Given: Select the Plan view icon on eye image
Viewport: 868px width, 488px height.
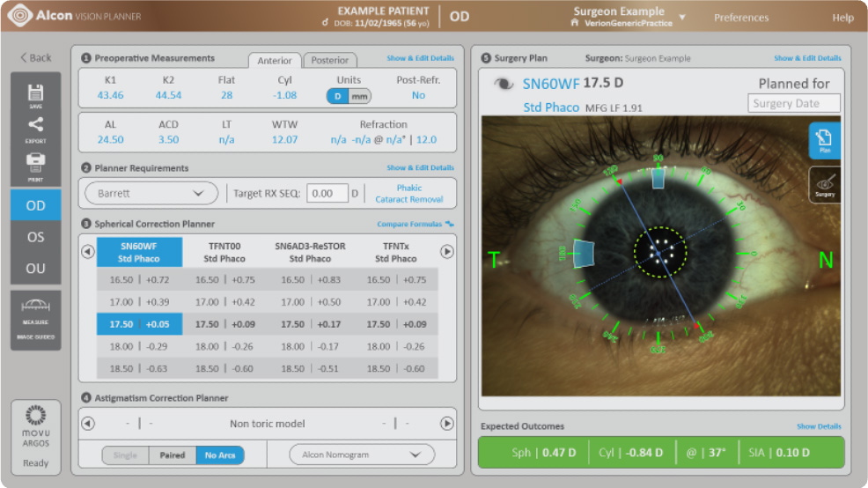Looking at the screenshot, I should coord(824,140).
